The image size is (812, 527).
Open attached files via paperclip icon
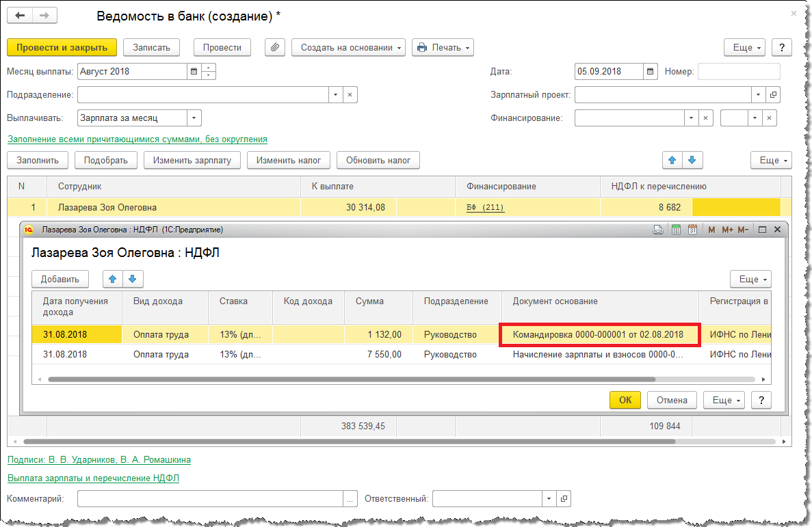tap(275, 47)
